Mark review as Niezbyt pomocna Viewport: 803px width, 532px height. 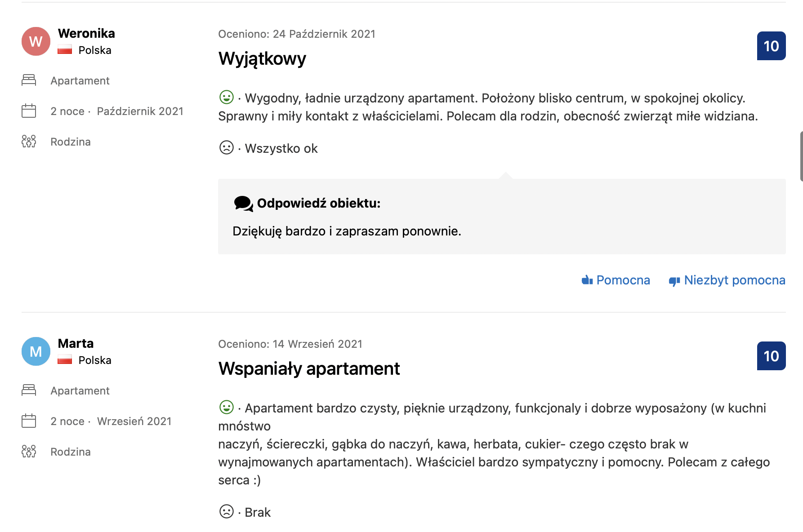(x=734, y=280)
